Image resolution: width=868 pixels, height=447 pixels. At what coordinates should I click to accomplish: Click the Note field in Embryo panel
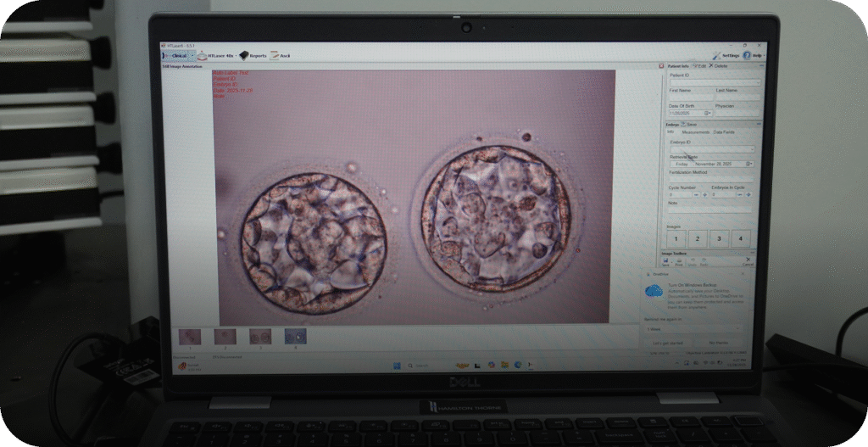pyautogui.click(x=711, y=210)
